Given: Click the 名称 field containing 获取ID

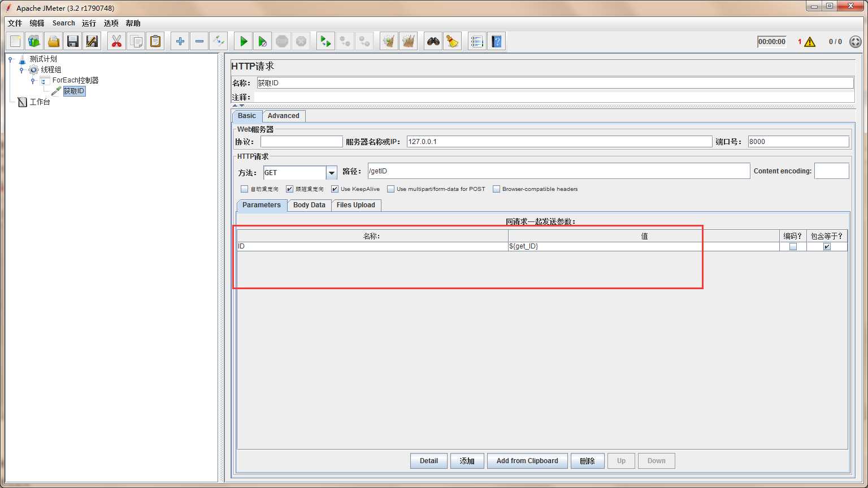Looking at the screenshot, I should pyautogui.click(x=555, y=83).
